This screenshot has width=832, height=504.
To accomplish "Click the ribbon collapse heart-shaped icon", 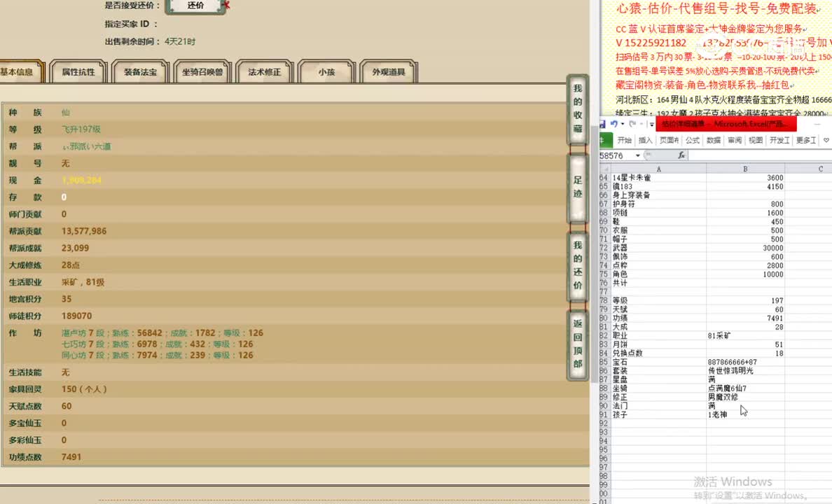I will 826,140.
